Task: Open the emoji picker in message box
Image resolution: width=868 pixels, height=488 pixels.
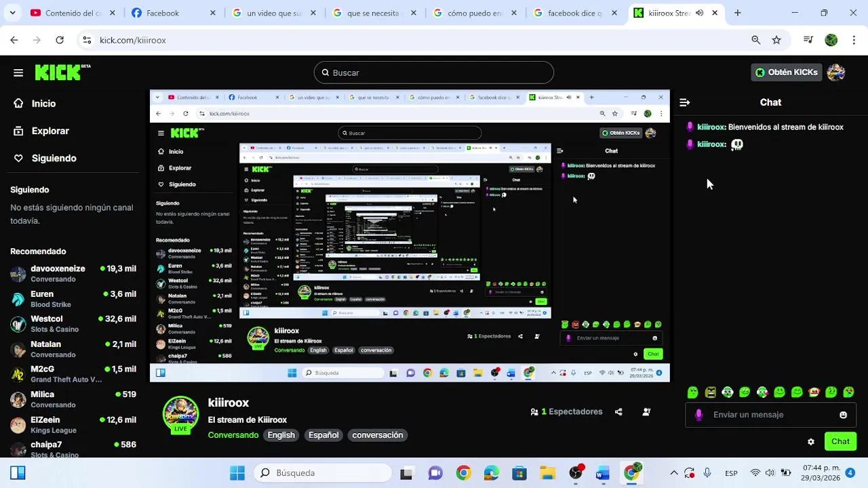Action: [x=843, y=415]
